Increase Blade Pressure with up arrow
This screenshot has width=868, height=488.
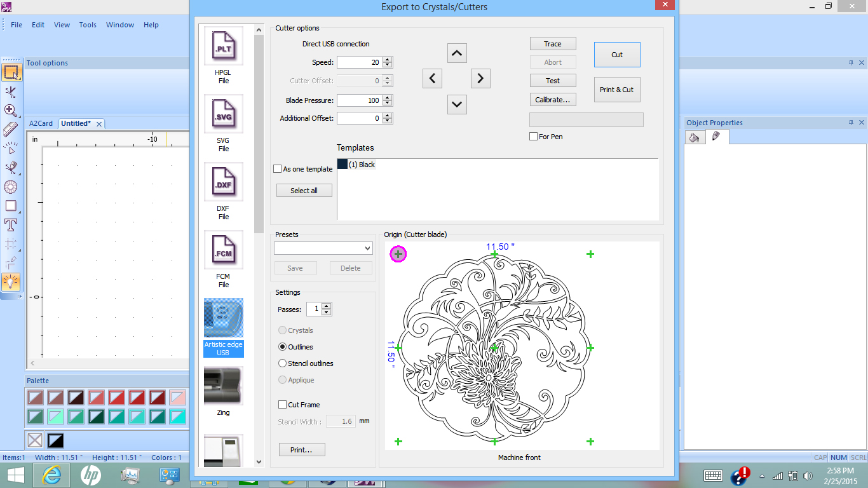click(388, 98)
